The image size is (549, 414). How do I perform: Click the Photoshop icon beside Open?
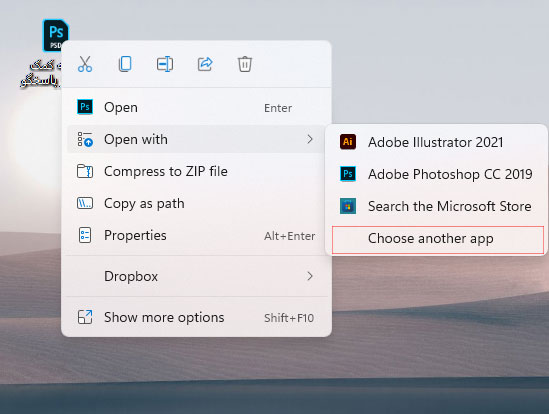pyautogui.click(x=85, y=107)
